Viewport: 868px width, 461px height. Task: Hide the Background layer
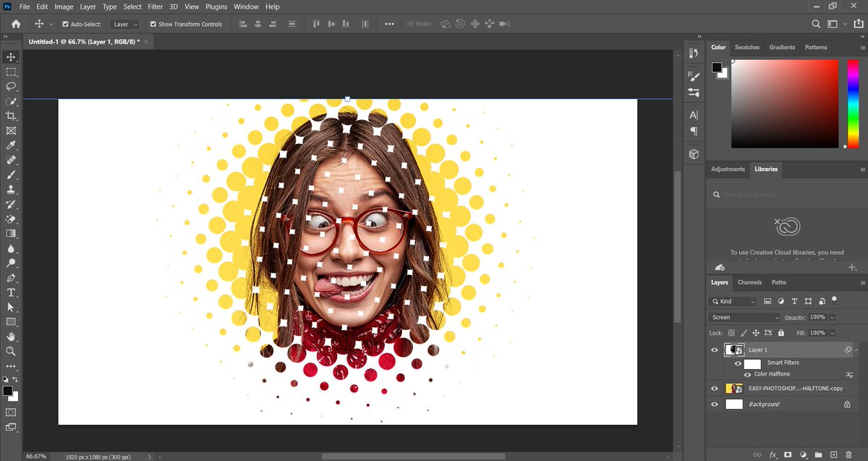click(x=715, y=405)
